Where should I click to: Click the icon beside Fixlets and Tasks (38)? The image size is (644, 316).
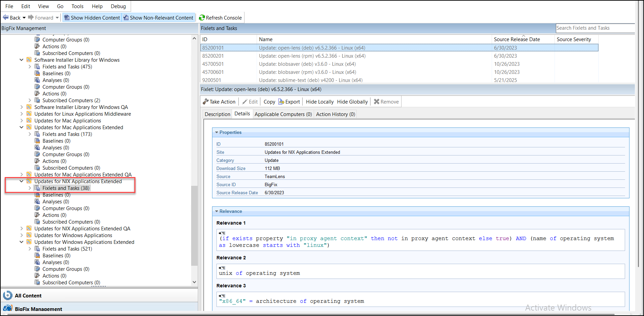click(x=37, y=188)
